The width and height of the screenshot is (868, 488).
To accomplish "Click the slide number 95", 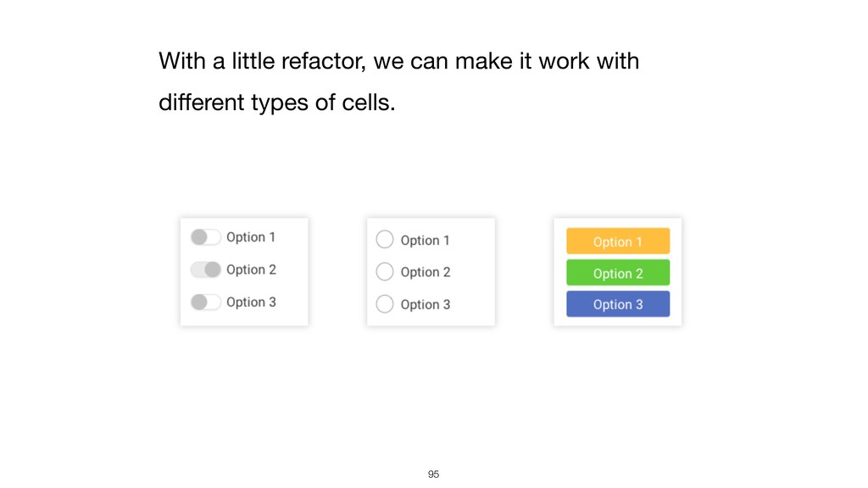I will (434, 474).
